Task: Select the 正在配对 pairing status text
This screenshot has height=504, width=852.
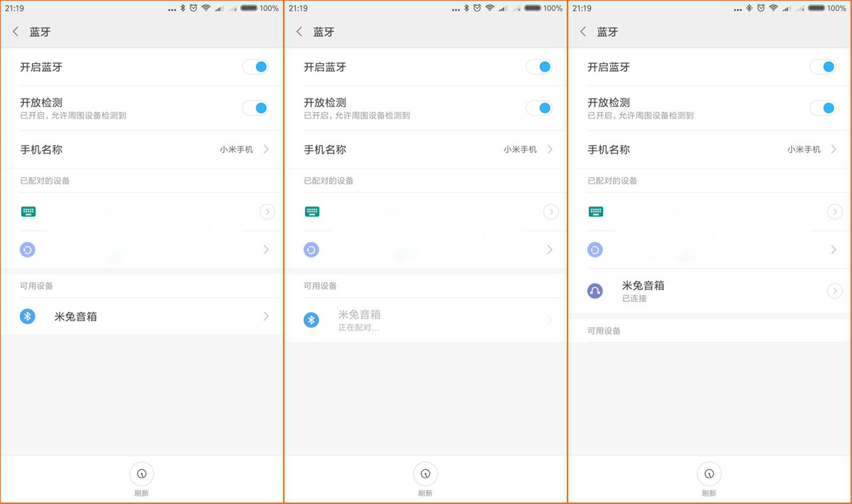Action: coord(359,328)
